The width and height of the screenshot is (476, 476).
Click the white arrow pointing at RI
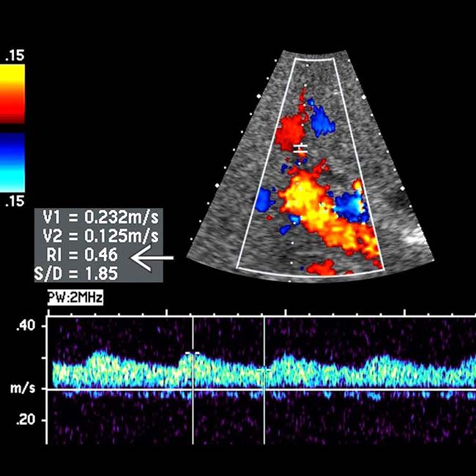pos(152,258)
